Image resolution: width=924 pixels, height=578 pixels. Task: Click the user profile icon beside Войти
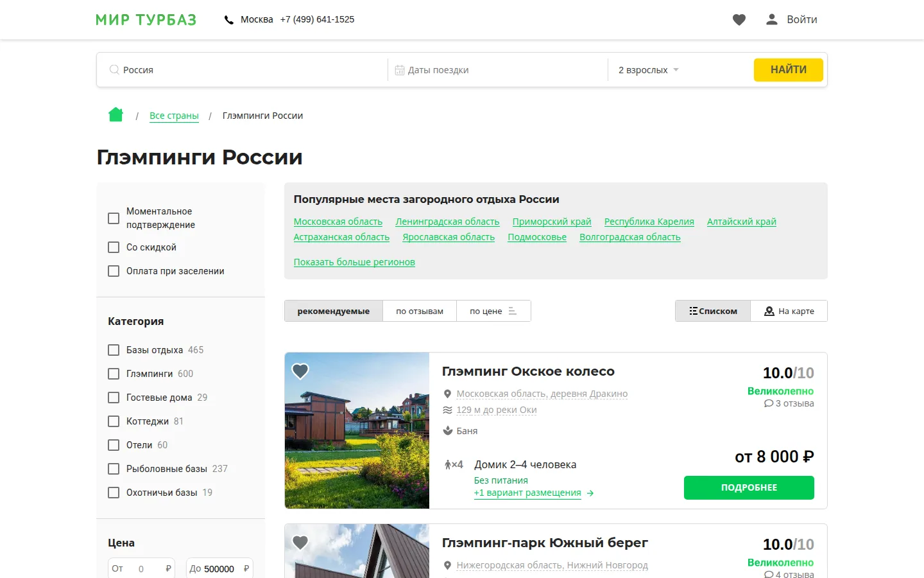click(x=772, y=19)
